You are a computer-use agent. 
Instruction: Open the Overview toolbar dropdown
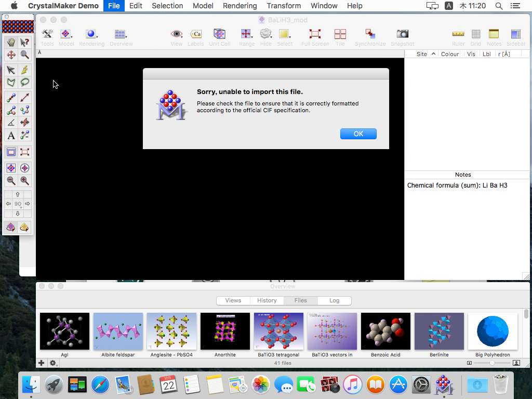tap(121, 37)
